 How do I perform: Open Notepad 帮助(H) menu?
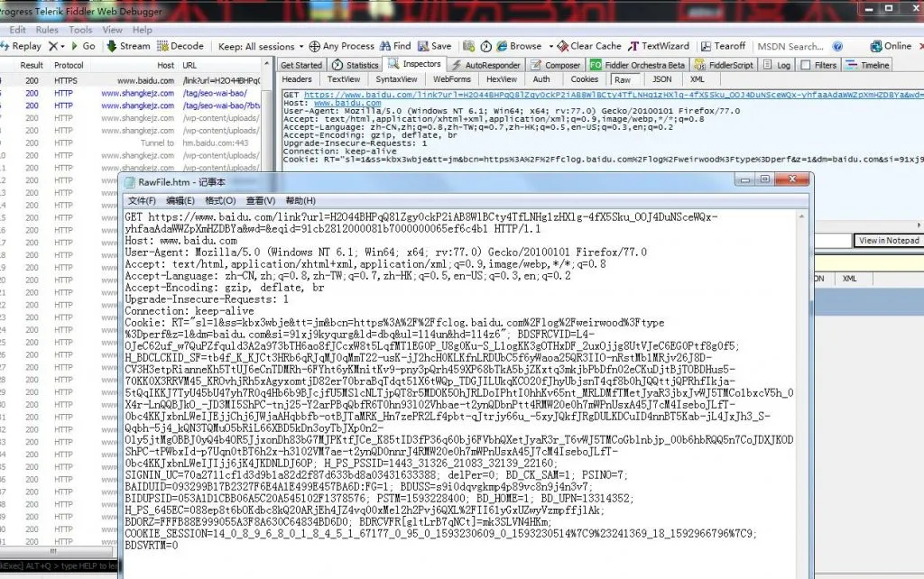(x=300, y=201)
